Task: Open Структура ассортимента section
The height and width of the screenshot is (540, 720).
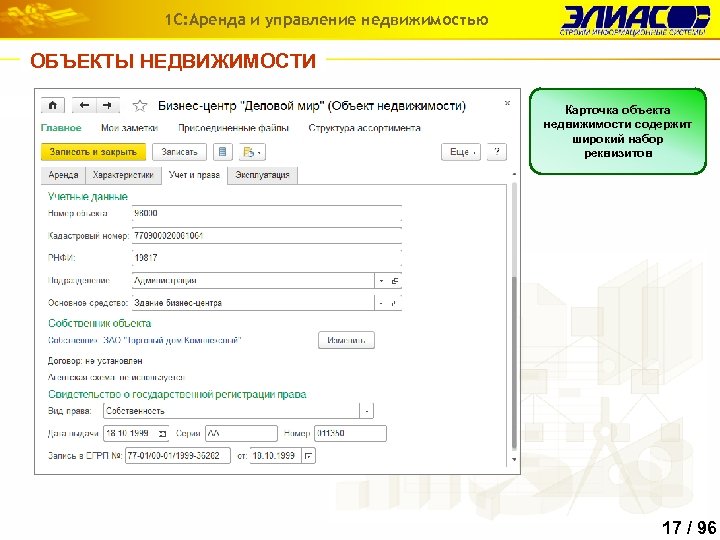Action: click(x=365, y=128)
